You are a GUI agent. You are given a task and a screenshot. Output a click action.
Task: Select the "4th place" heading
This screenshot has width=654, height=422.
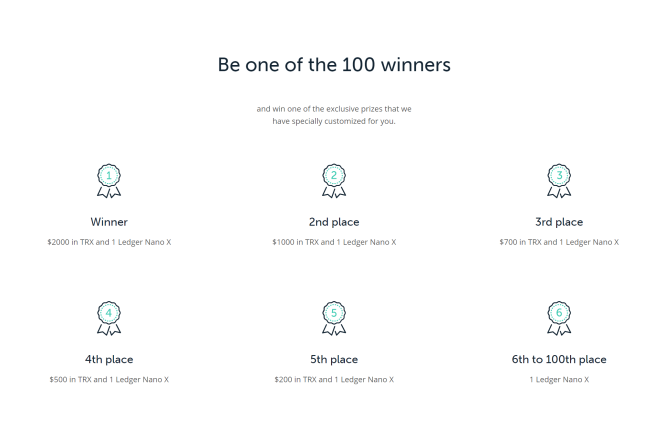pos(109,359)
